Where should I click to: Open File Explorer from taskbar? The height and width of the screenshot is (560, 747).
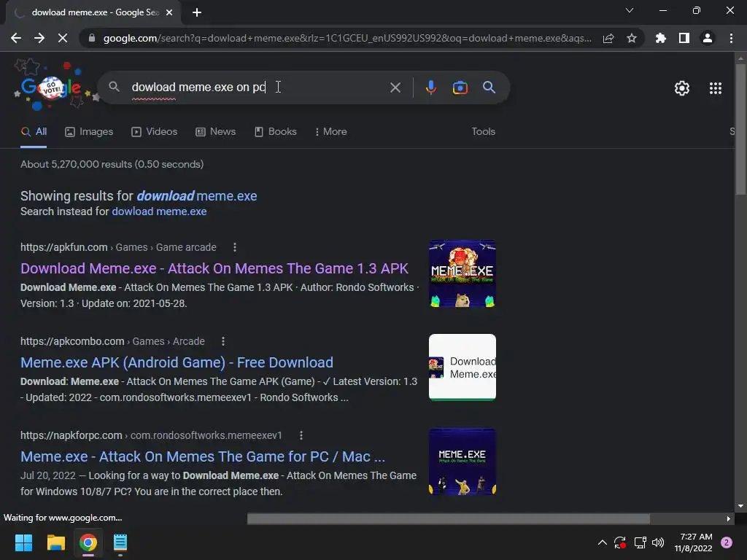pos(55,542)
